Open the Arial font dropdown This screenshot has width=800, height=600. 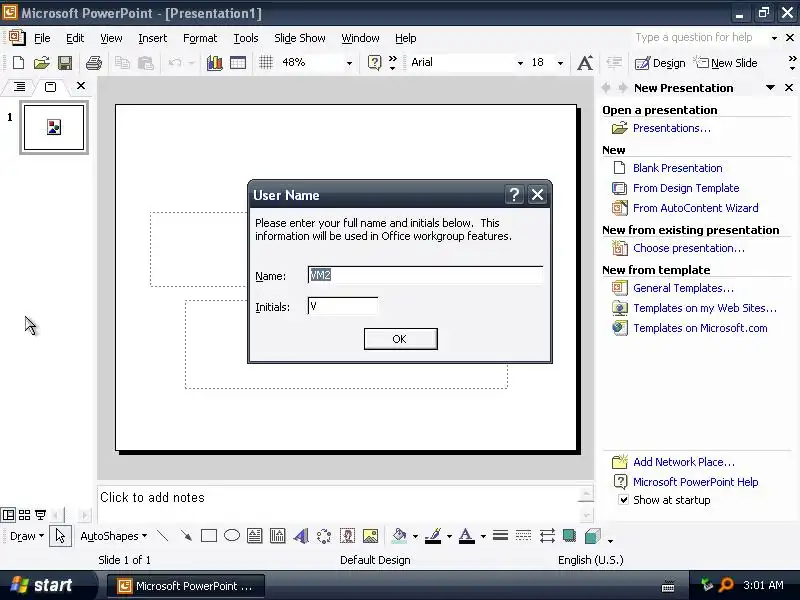tap(520, 63)
